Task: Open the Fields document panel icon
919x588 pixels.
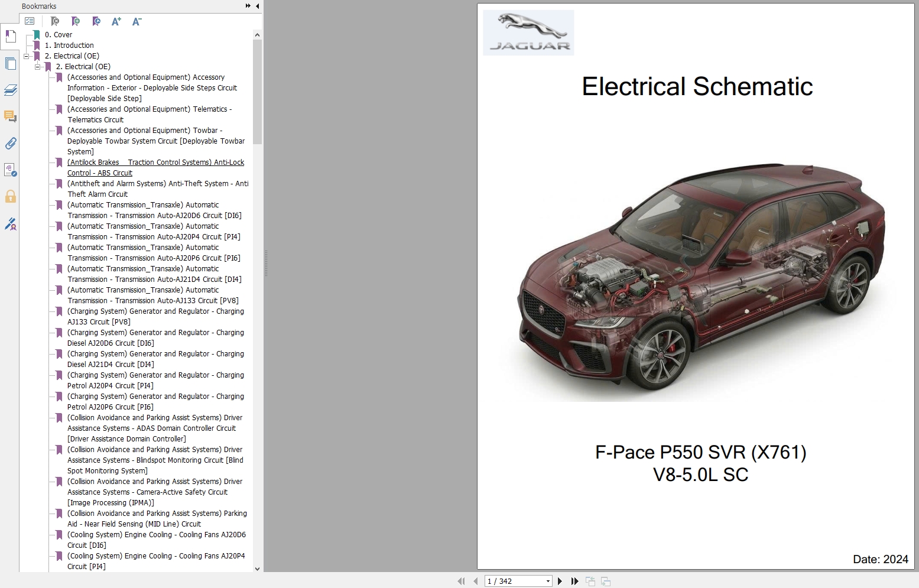Action: (10, 170)
